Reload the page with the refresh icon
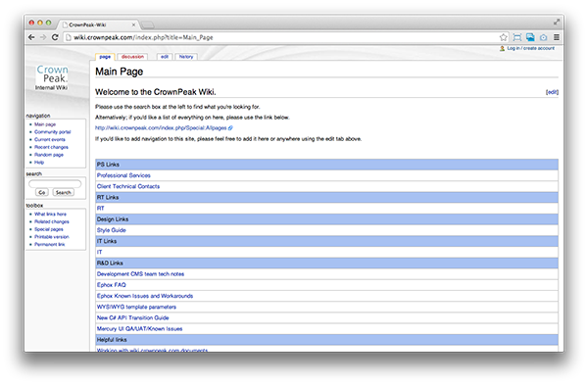This screenshot has width=588, height=385. 55,37
